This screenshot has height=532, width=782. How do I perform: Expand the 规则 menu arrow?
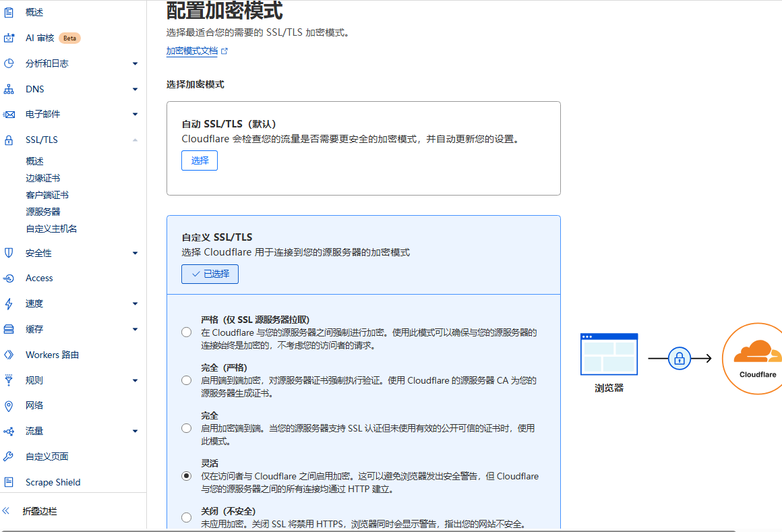(x=135, y=380)
